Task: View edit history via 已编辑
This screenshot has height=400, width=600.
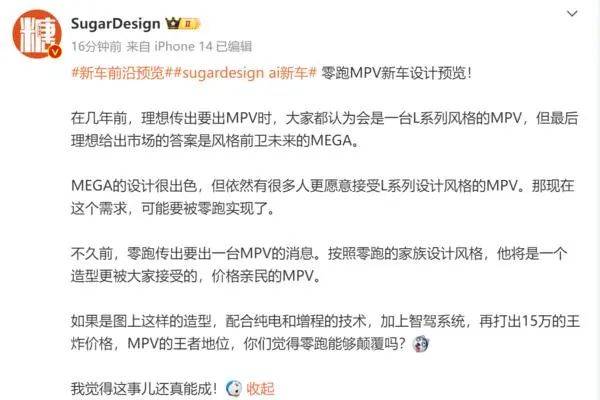Action: pyautogui.click(x=234, y=47)
